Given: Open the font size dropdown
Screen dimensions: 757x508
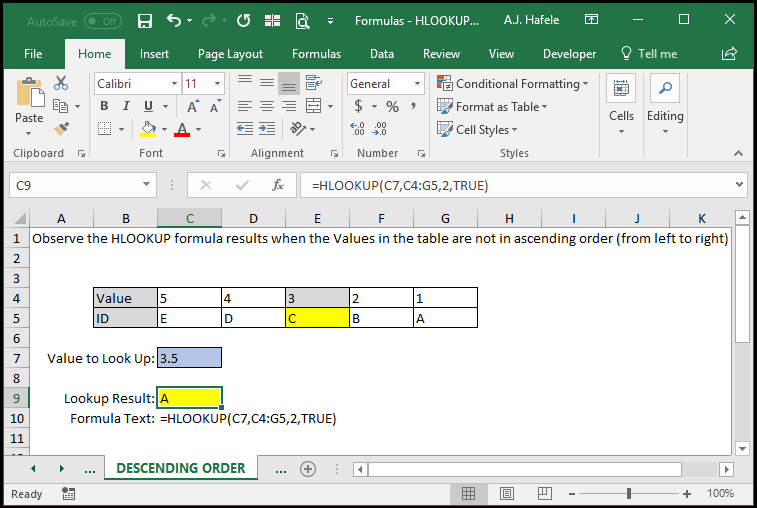Looking at the screenshot, I should point(217,84).
